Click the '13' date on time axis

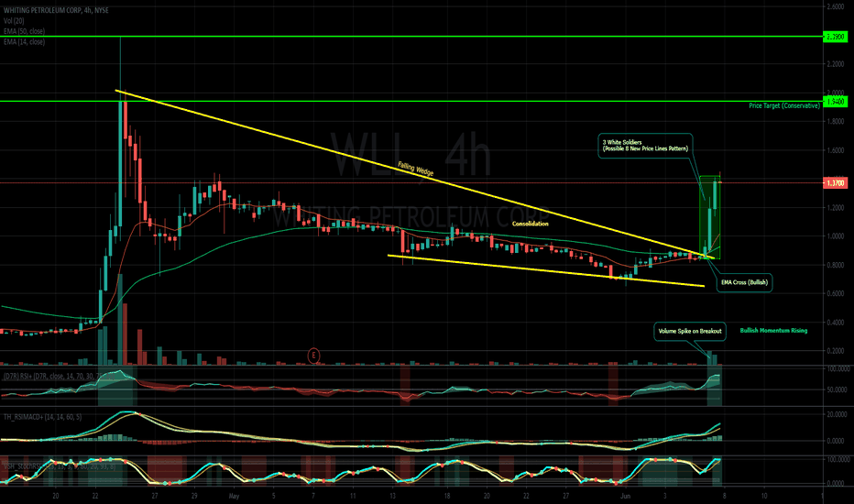[x=393, y=496]
